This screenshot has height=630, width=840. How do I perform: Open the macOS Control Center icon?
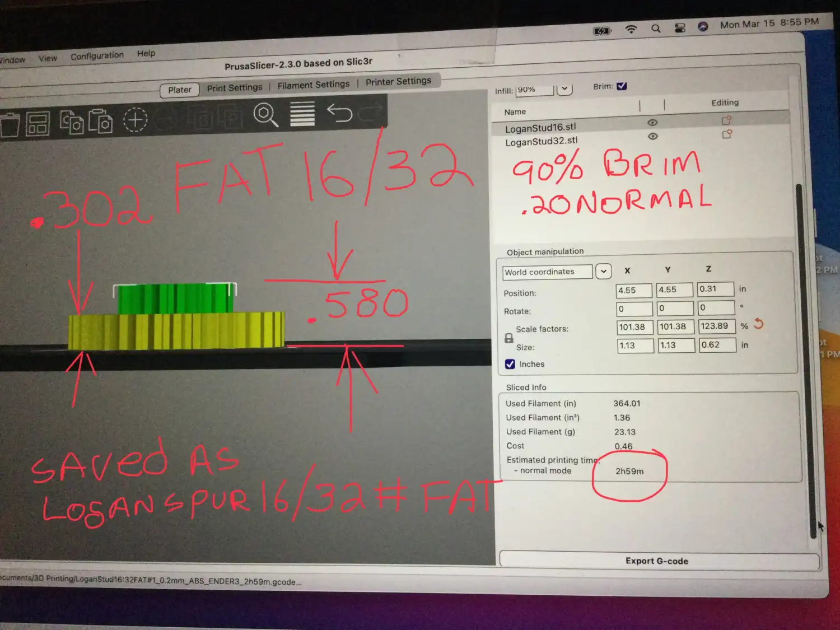[x=680, y=28]
